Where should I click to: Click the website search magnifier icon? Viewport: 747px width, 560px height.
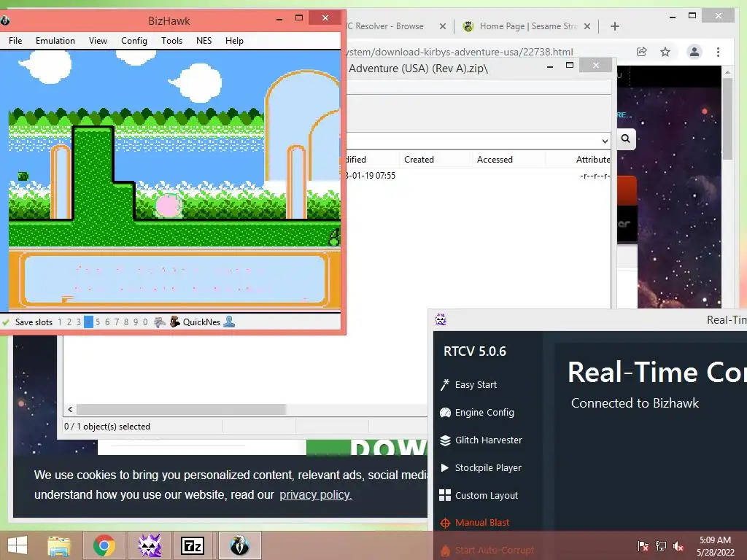pyautogui.click(x=625, y=139)
